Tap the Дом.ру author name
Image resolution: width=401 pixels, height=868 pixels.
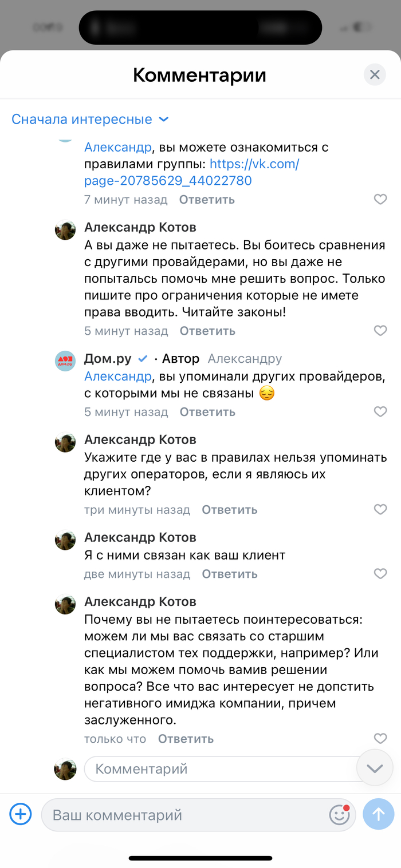[x=108, y=359]
